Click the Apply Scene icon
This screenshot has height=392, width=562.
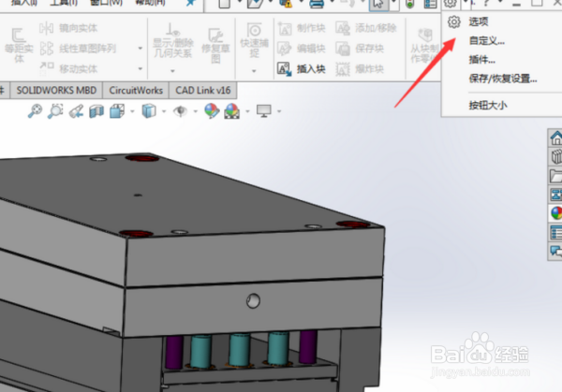(x=232, y=111)
